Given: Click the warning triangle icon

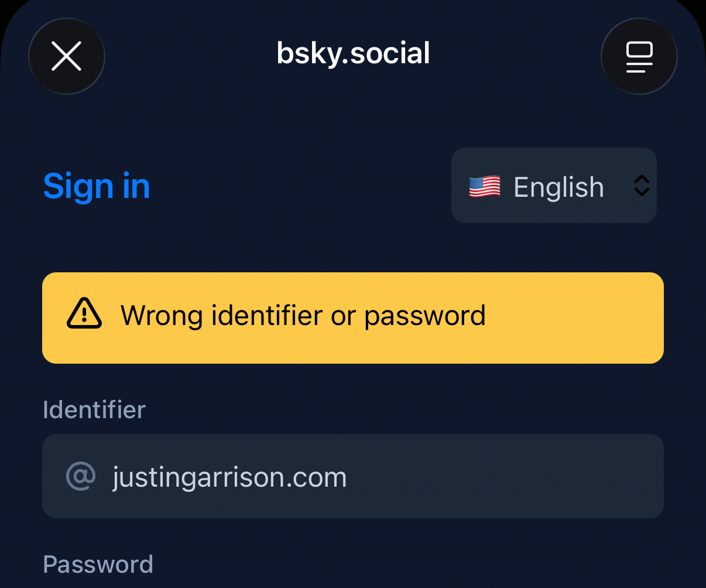Looking at the screenshot, I should 84,314.
